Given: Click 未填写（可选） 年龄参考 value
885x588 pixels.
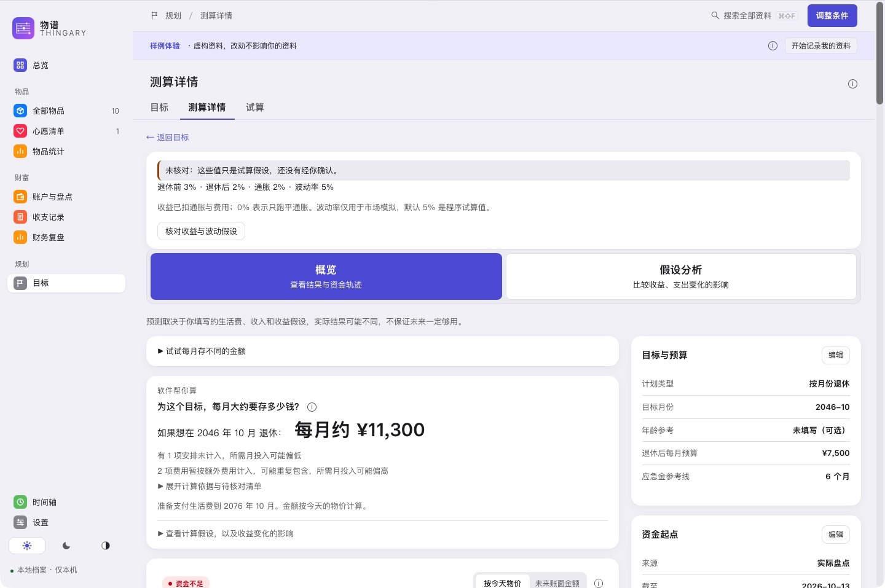Looking at the screenshot, I should tap(821, 430).
